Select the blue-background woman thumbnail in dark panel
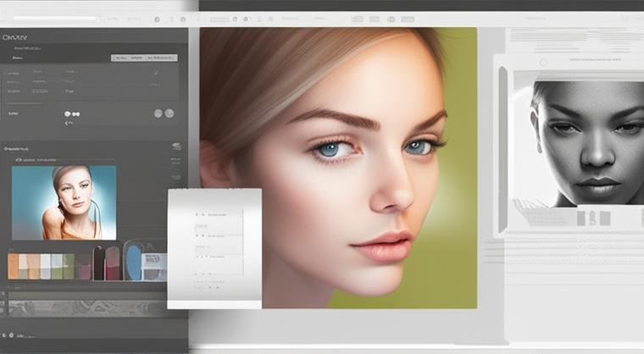The height and width of the screenshot is (354, 644). [64, 202]
